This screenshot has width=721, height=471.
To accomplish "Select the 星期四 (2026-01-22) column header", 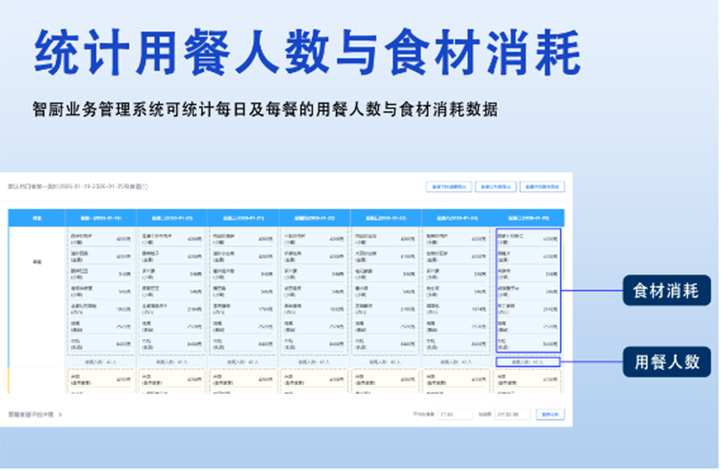I will click(315, 218).
